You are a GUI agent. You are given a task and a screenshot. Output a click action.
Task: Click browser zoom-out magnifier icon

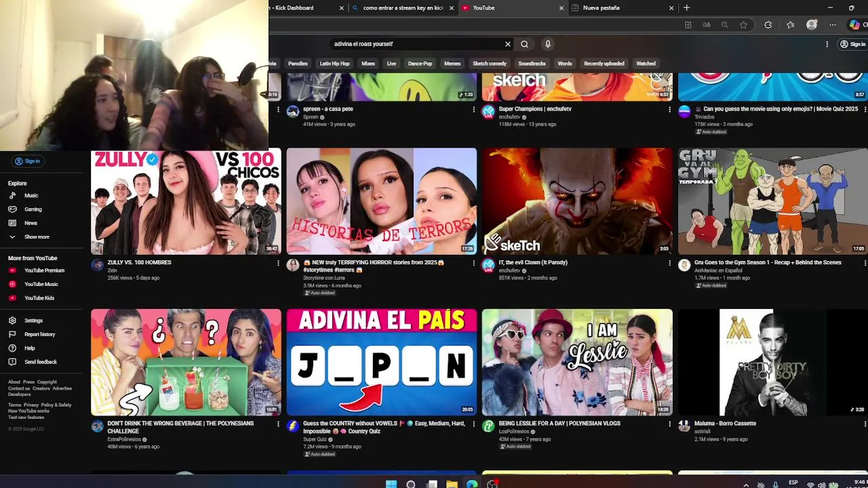point(724,25)
